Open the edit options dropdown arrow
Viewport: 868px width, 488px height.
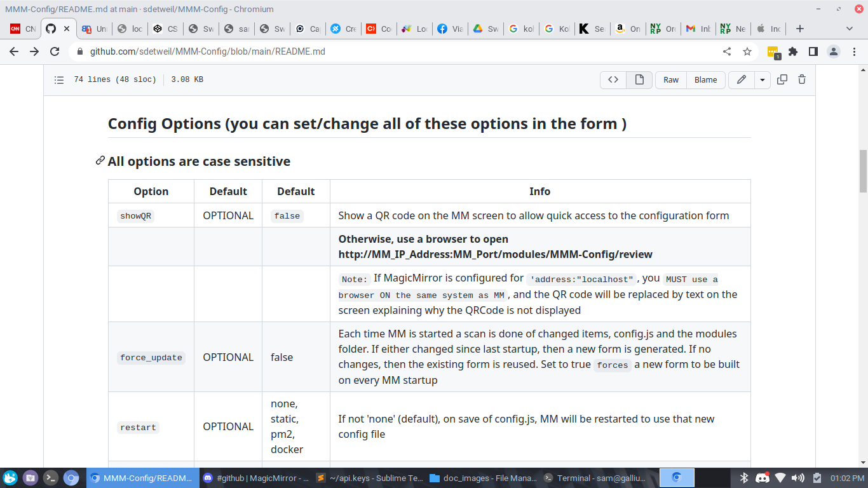coord(762,79)
